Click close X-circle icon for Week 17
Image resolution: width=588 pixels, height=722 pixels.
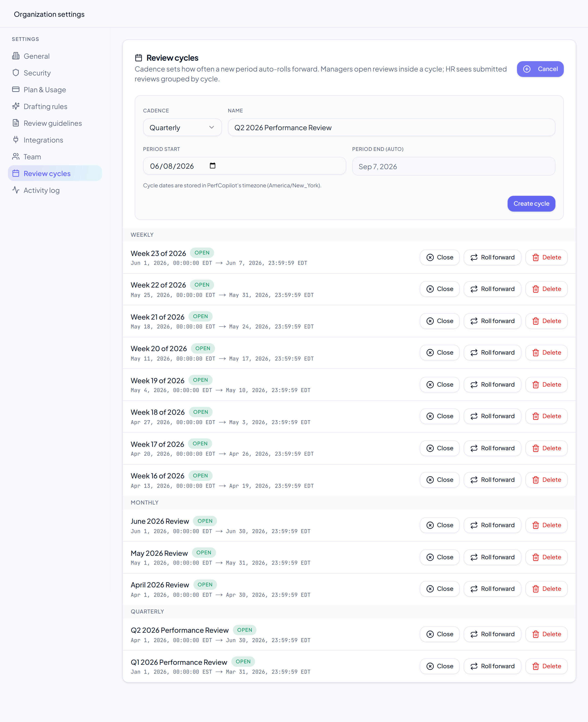pyautogui.click(x=430, y=448)
